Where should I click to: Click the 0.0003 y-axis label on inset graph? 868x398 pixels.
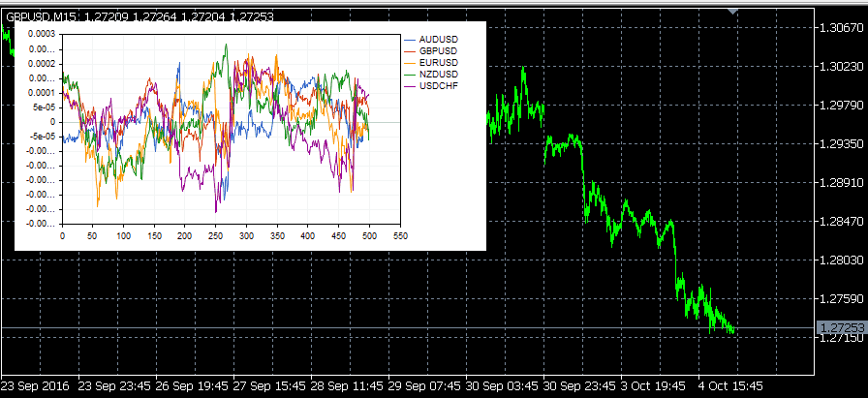pos(42,34)
